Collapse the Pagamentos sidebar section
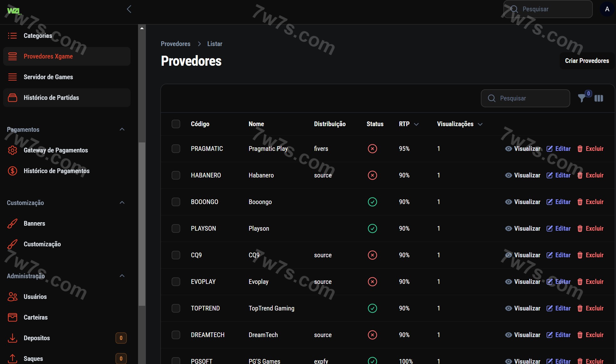Image resolution: width=616 pixels, height=364 pixels. (122, 130)
